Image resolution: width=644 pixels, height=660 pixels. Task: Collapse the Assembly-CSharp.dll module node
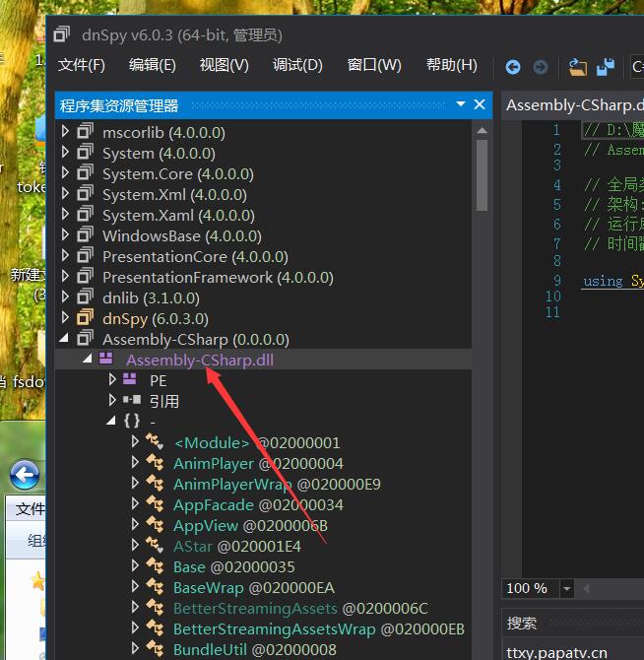(88, 360)
